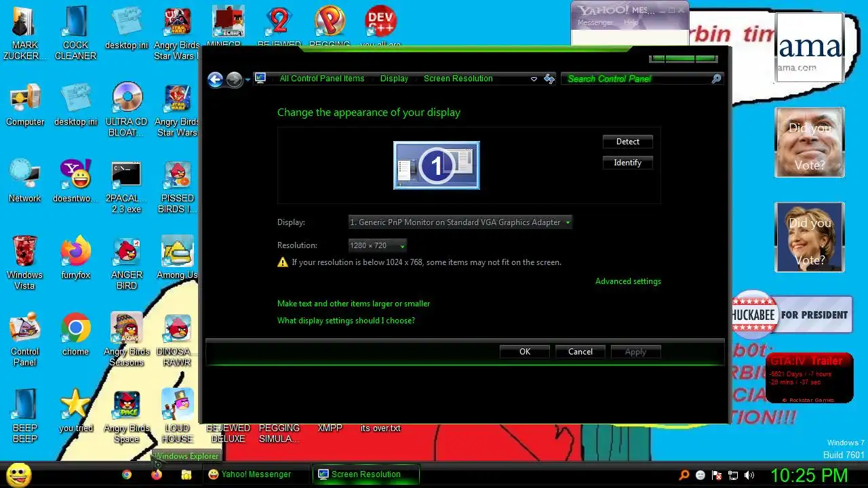Open BEEP BEEP desktop icon
Screen dimensions: 868x488
(x=25, y=416)
